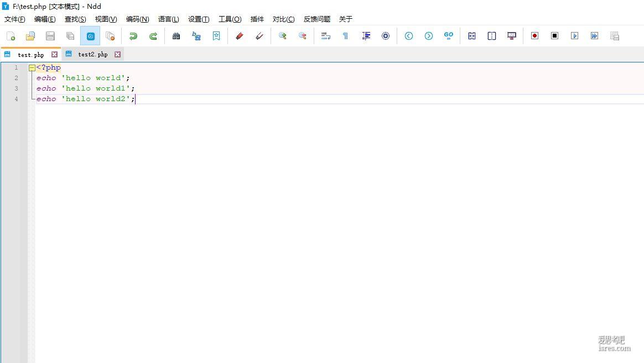Image resolution: width=644 pixels, height=363 pixels.
Task: Click the GO jump icon
Action: pyautogui.click(x=449, y=36)
